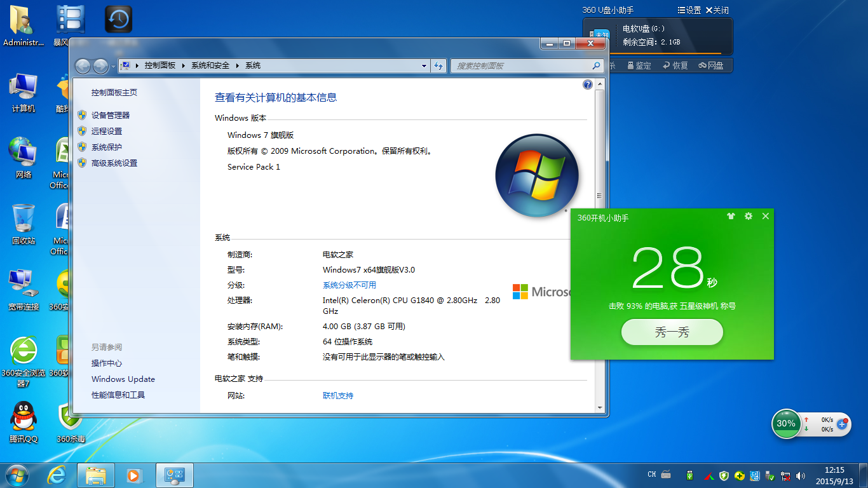Open the 360 startup helper skin icon
The image size is (868, 488).
[731, 217]
